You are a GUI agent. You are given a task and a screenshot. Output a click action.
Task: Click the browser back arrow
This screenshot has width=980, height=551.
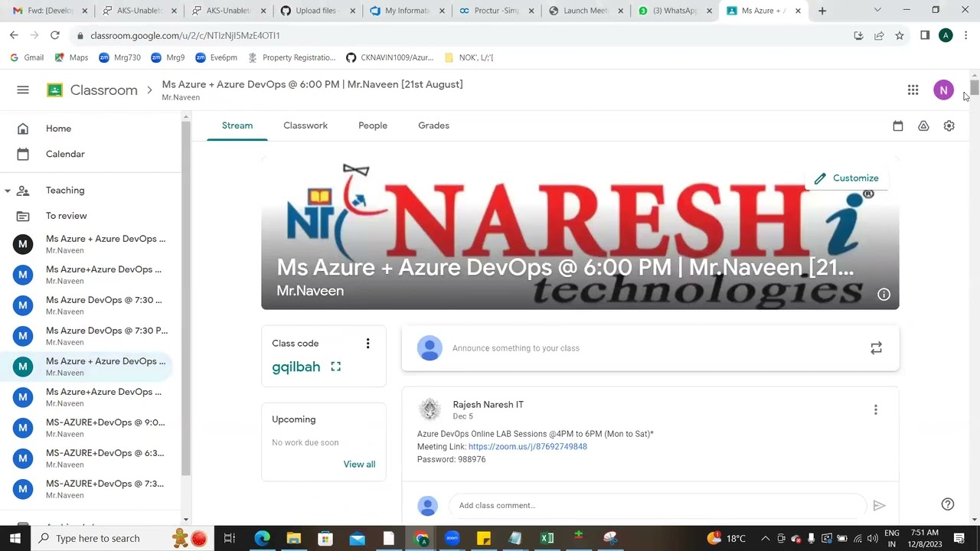[x=14, y=35]
